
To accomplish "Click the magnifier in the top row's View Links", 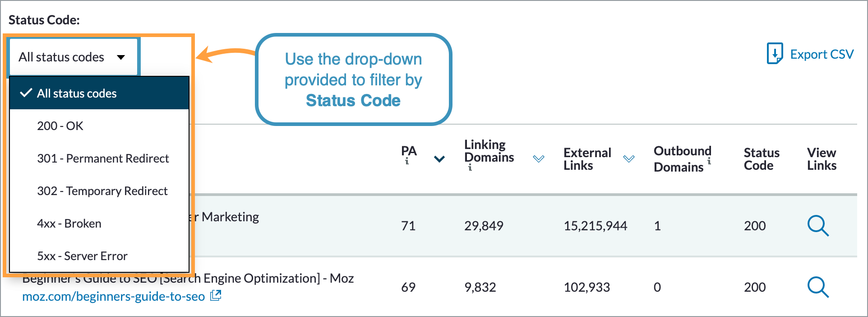I will pyautogui.click(x=818, y=226).
